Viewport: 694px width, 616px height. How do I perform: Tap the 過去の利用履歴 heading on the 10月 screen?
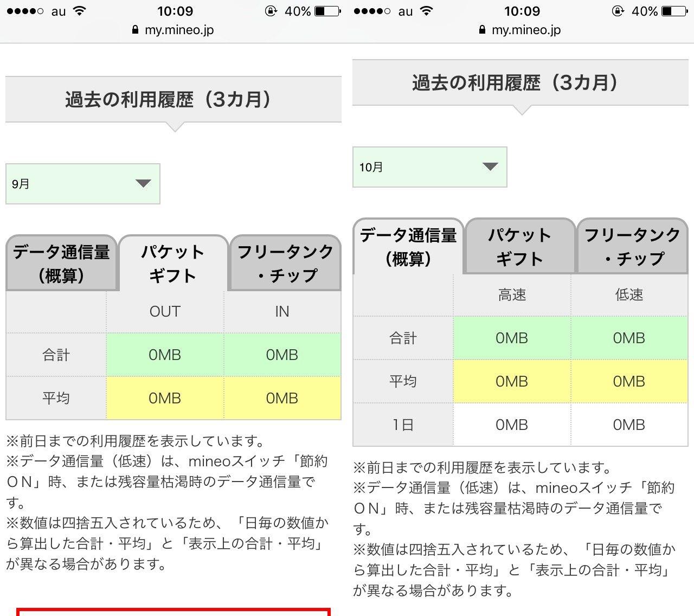(x=520, y=83)
